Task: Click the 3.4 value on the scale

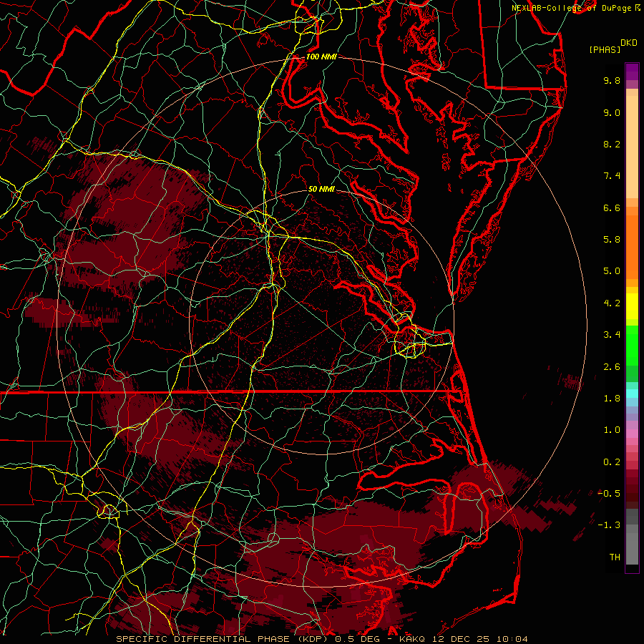Action: pos(612,335)
